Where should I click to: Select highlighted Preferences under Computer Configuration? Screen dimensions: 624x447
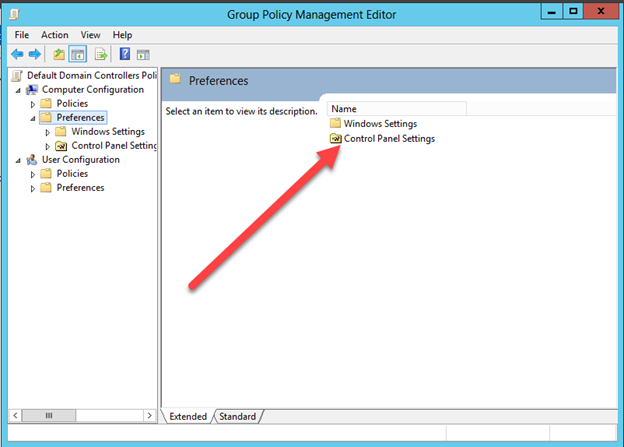click(80, 117)
